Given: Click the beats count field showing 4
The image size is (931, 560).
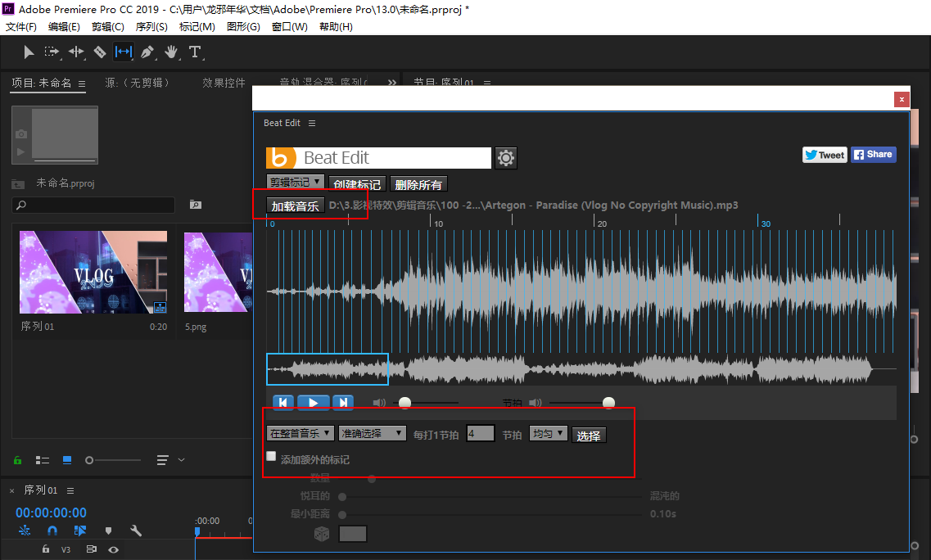Looking at the screenshot, I should tap(481, 434).
